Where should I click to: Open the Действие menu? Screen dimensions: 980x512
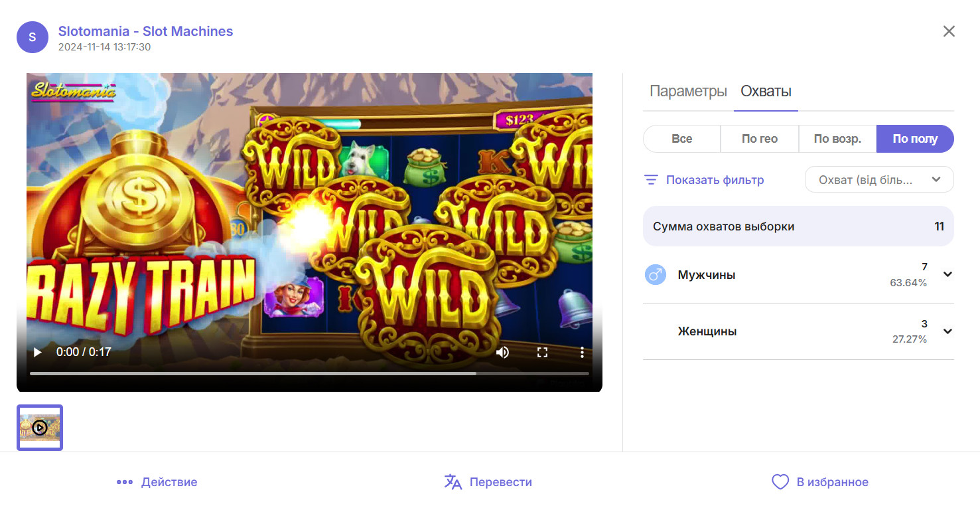tap(157, 482)
